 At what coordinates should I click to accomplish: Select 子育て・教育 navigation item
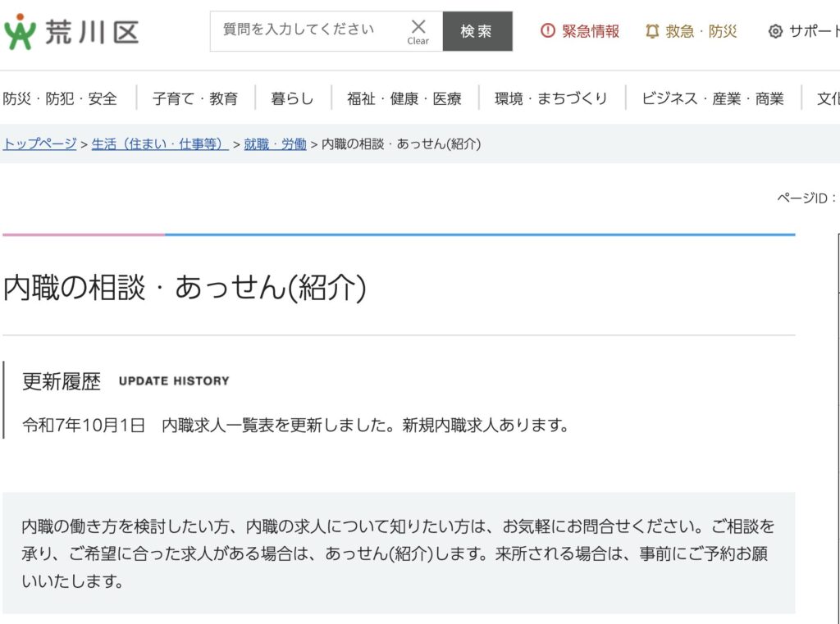pyautogui.click(x=194, y=98)
